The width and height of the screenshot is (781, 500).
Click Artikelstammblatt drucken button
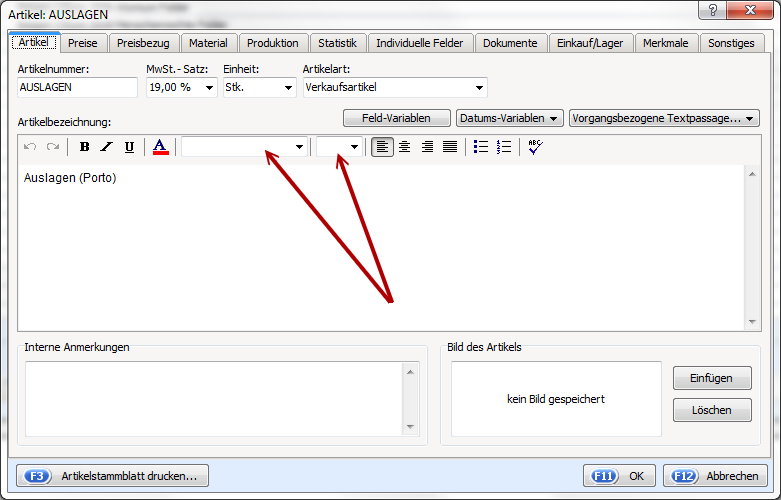pos(113,476)
